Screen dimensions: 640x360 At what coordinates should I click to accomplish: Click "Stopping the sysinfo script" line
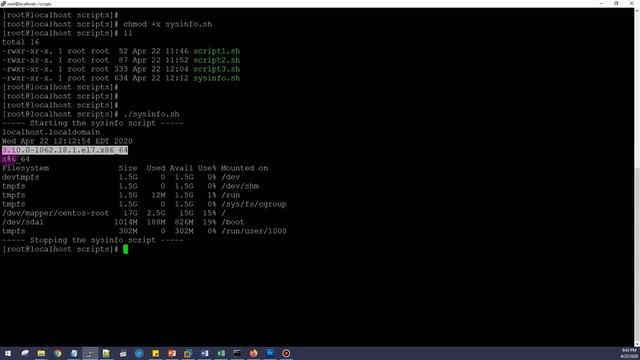tap(93, 240)
